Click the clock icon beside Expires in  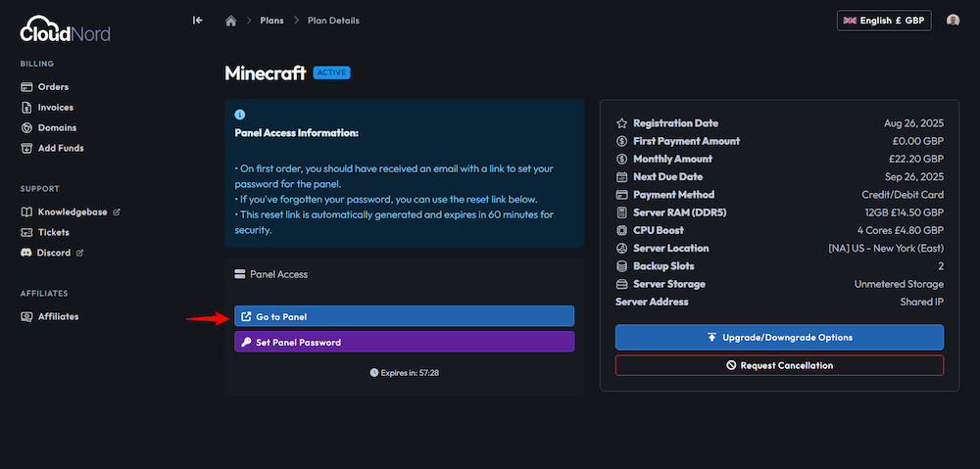(373, 373)
